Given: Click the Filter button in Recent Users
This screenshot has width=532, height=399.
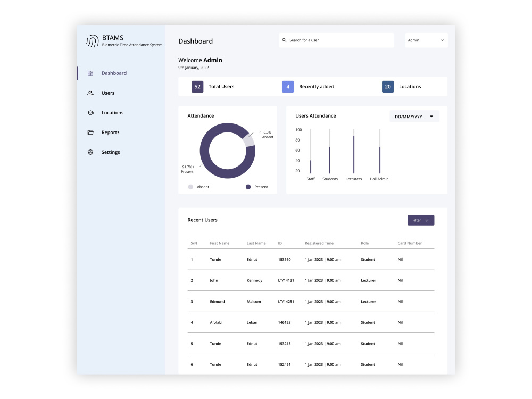Looking at the screenshot, I should 421,220.
